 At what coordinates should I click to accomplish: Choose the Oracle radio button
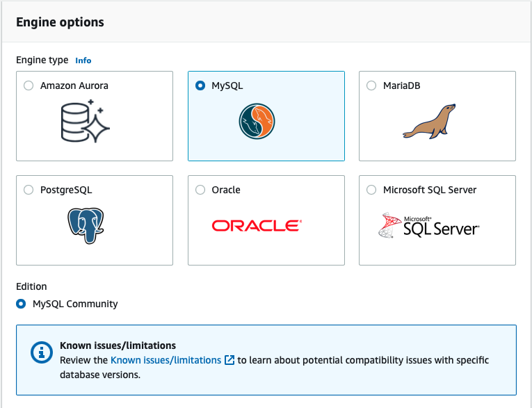(200, 190)
